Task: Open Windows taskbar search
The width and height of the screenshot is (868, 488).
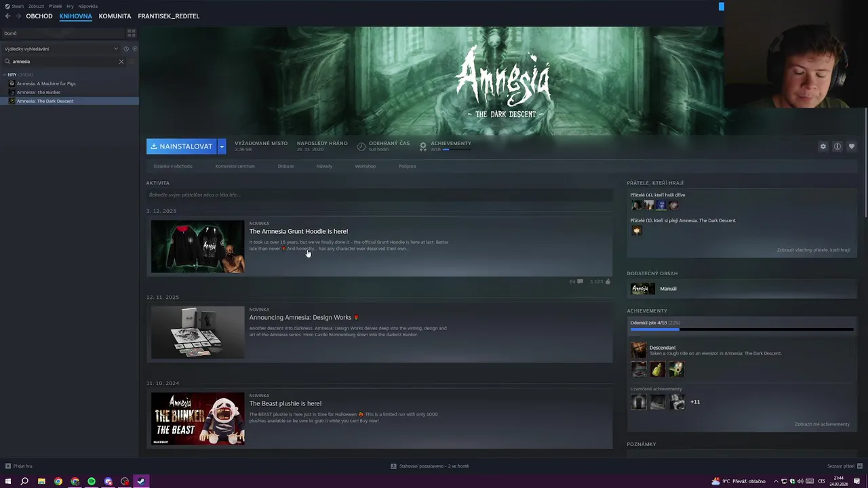Action: click(x=24, y=481)
